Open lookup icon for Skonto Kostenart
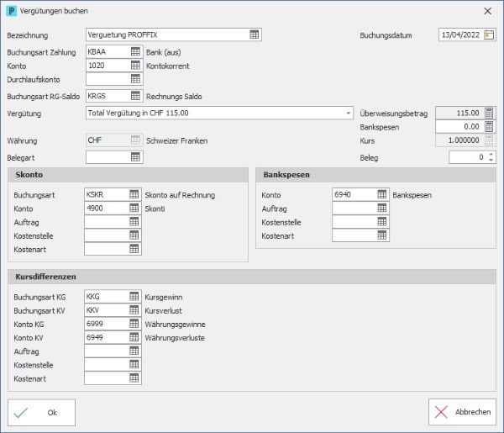The image size is (504, 433). tap(134, 249)
